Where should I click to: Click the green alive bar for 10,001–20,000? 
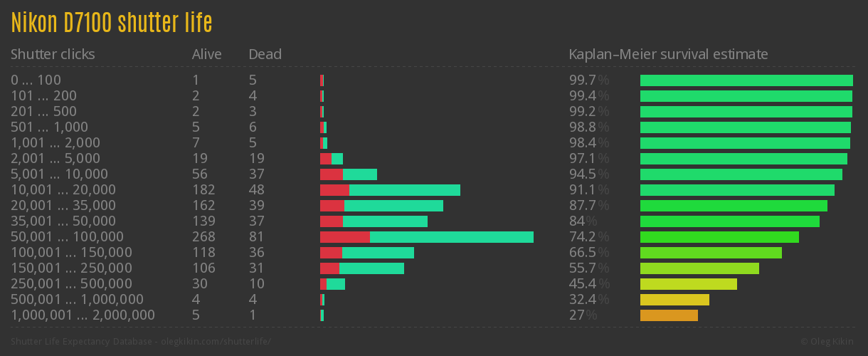[x=404, y=190]
